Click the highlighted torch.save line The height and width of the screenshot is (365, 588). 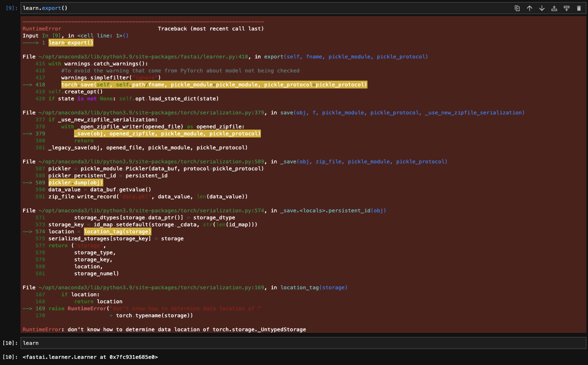click(x=214, y=85)
